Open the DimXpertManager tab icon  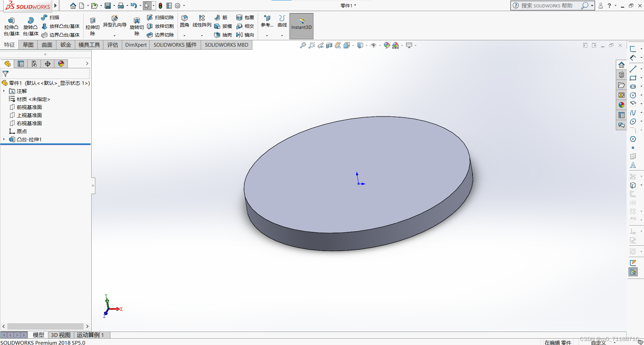point(48,64)
